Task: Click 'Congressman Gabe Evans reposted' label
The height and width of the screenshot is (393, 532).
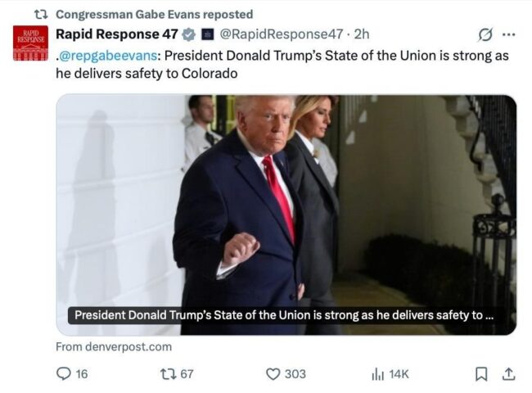Action: click(155, 14)
